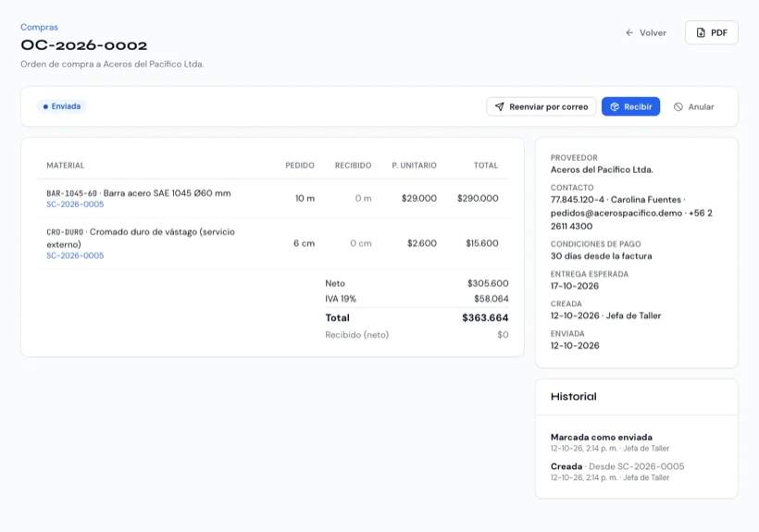The width and height of the screenshot is (759, 532).
Task: Go back with the Volver label
Action: pos(653,33)
